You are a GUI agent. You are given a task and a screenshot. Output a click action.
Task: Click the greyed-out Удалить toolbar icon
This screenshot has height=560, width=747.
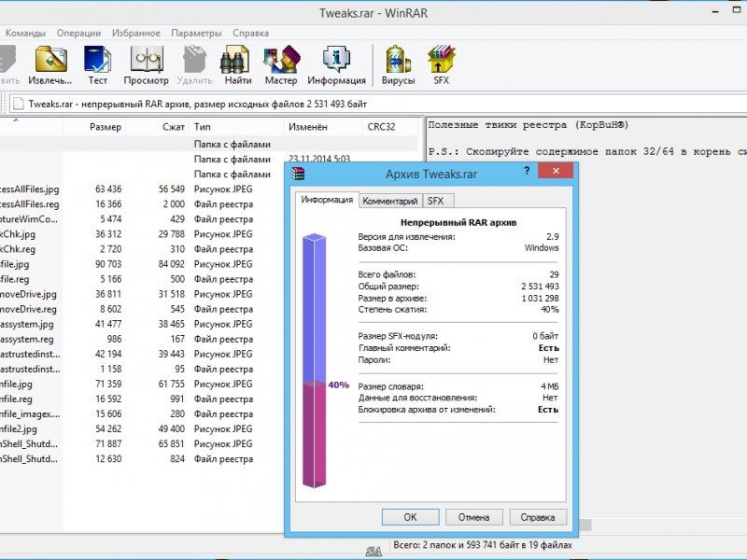194,65
